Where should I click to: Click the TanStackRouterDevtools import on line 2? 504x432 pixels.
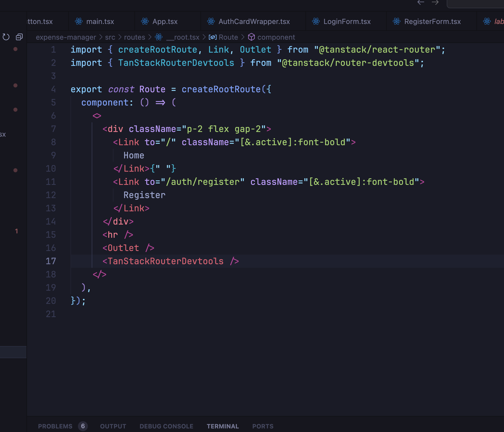point(176,63)
